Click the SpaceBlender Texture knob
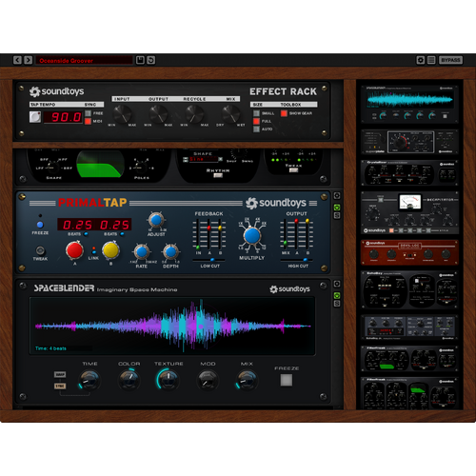Screen dimensions: 476x476 tap(169, 380)
